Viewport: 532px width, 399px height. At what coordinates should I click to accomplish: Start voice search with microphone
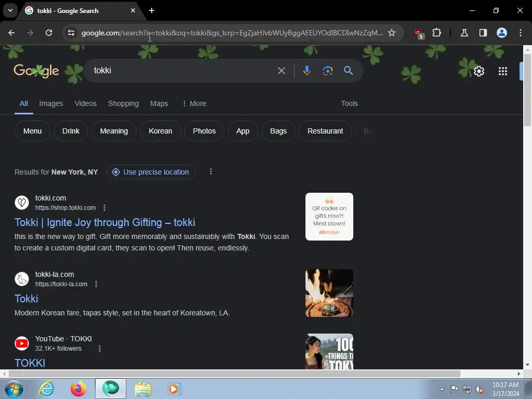tap(307, 71)
